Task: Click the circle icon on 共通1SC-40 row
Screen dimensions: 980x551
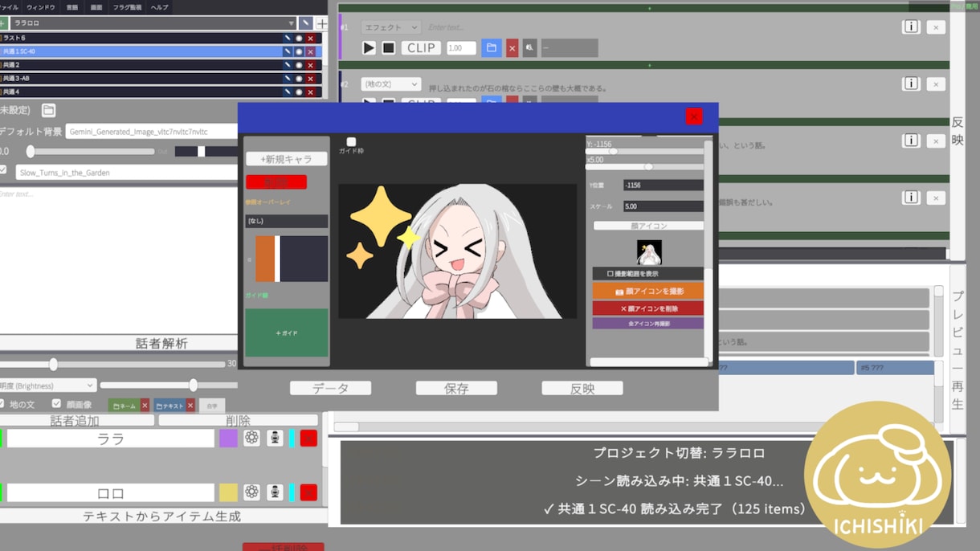Action: tap(299, 51)
